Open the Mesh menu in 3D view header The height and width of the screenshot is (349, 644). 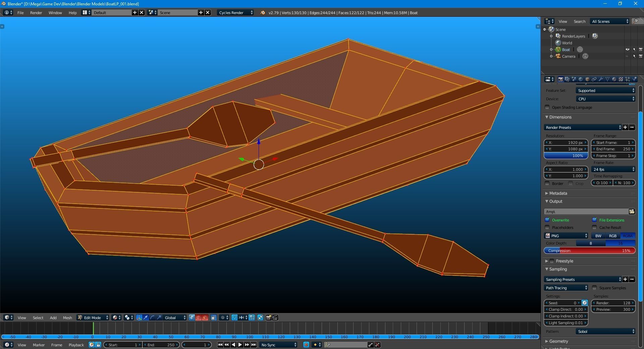(x=67, y=317)
